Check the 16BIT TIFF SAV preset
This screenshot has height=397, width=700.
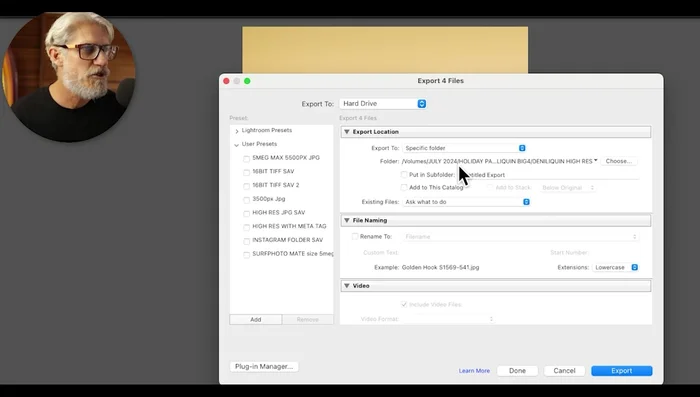[x=246, y=172]
